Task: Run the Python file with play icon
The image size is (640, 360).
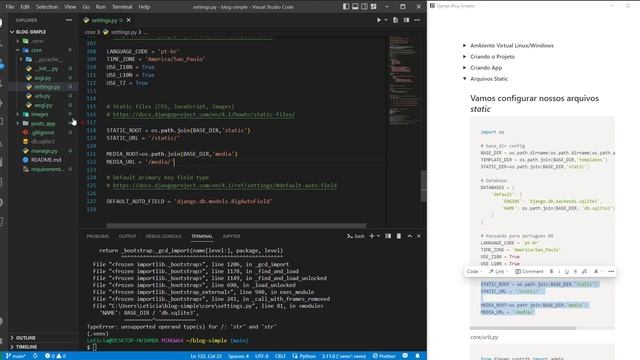Action: (379, 20)
